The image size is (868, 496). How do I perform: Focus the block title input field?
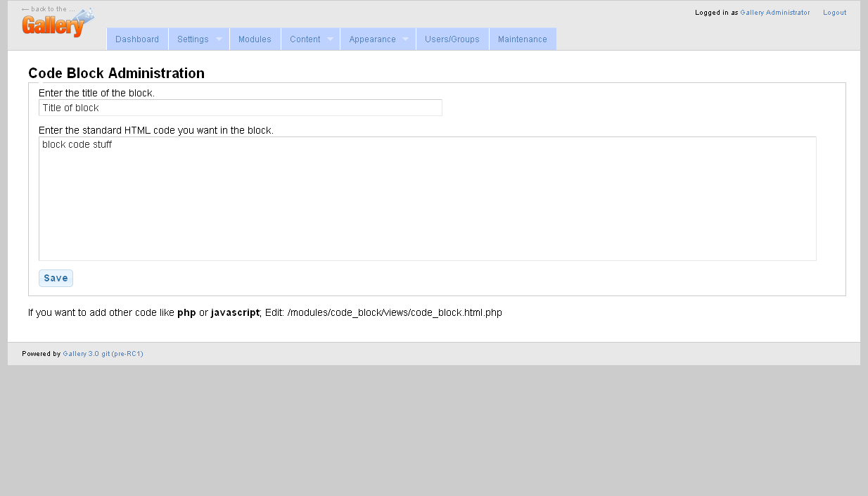coord(241,108)
